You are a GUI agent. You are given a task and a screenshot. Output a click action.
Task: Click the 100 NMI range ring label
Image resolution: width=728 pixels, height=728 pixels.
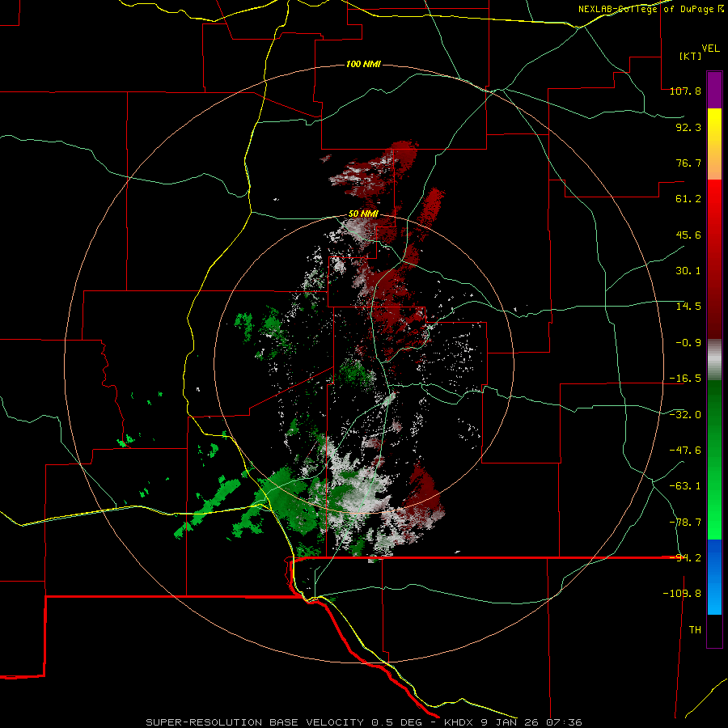tap(363, 64)
